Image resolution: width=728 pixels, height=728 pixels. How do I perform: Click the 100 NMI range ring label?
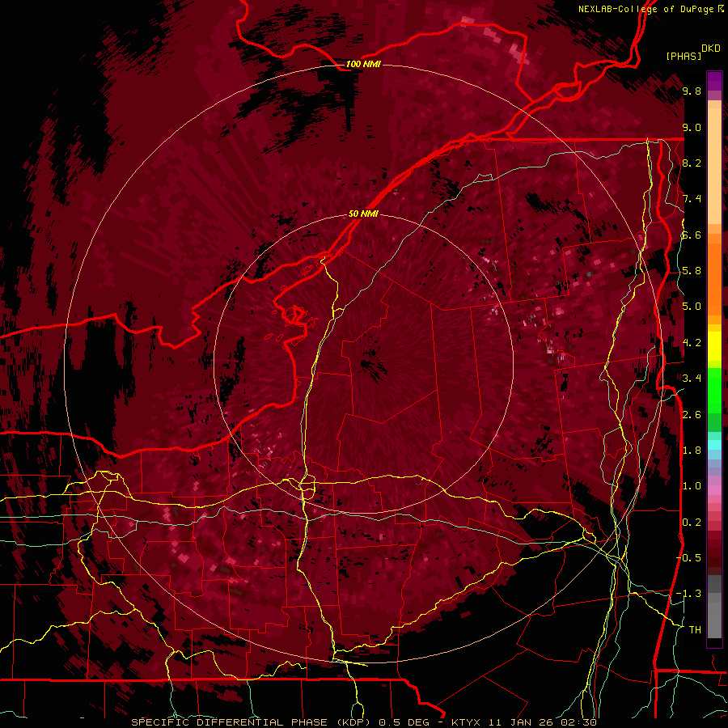click(363, 64)
